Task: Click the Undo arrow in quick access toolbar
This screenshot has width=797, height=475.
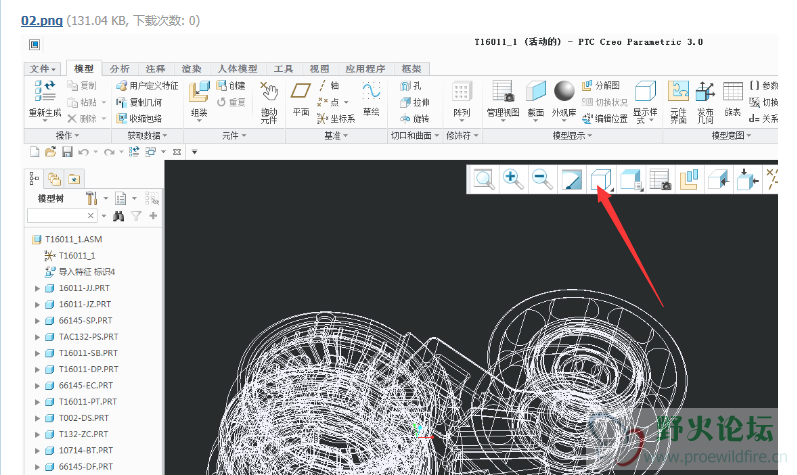Action: pos(83,152)
